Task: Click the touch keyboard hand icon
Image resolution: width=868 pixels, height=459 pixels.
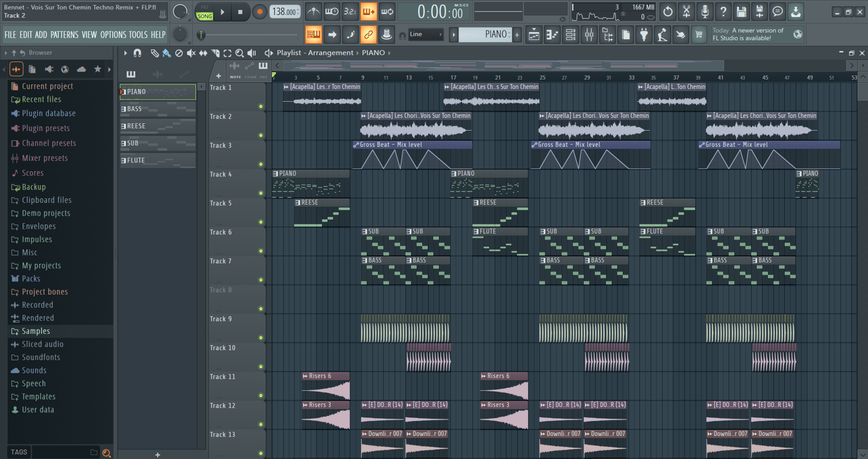Action: tap(681, 35)
